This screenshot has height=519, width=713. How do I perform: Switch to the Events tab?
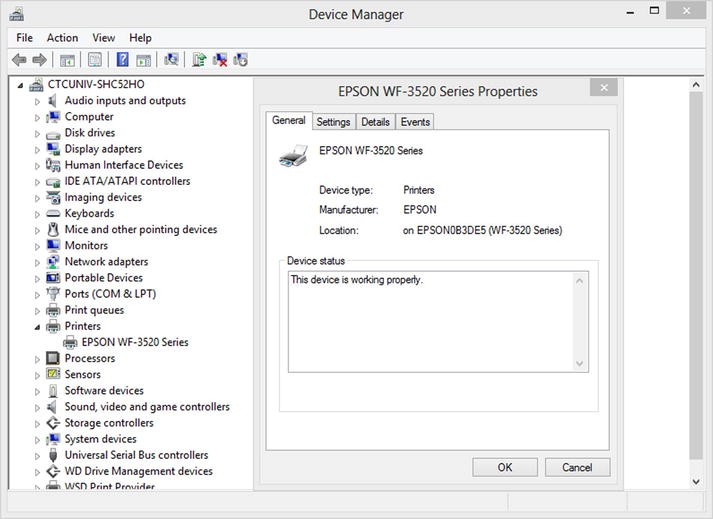415,122
